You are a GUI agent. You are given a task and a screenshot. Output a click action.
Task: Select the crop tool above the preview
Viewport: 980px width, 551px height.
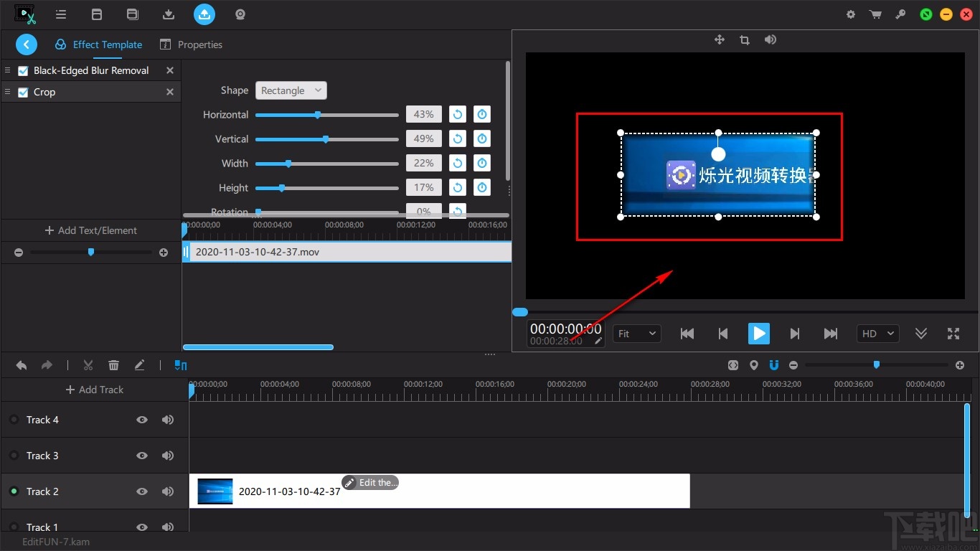click(745, 40)
